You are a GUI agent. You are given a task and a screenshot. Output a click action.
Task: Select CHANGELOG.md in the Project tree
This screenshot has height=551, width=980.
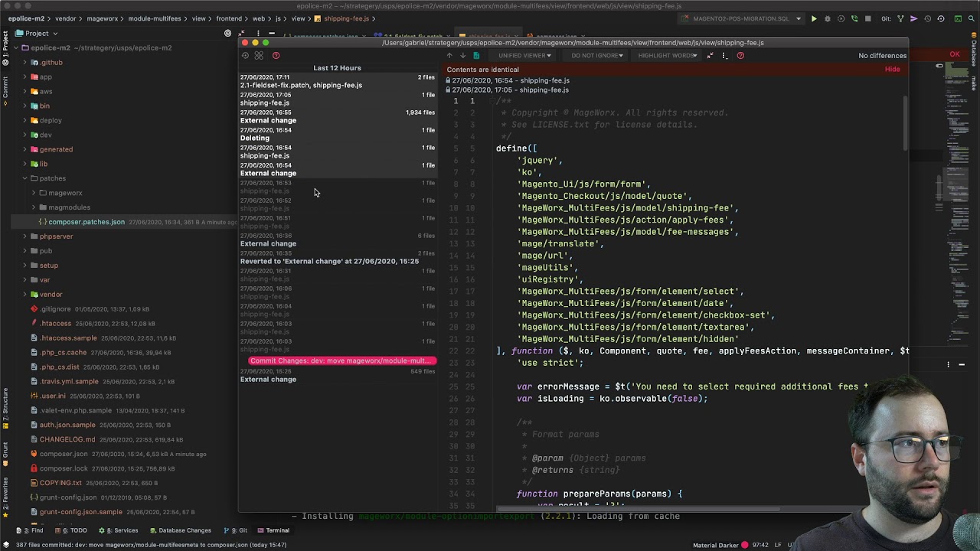[67, 439]
